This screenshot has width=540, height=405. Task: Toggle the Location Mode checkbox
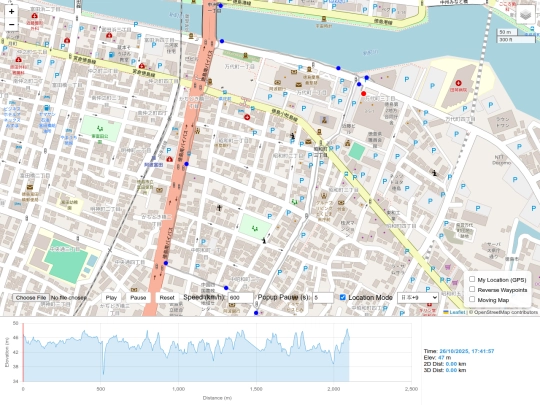click(343, 297)
